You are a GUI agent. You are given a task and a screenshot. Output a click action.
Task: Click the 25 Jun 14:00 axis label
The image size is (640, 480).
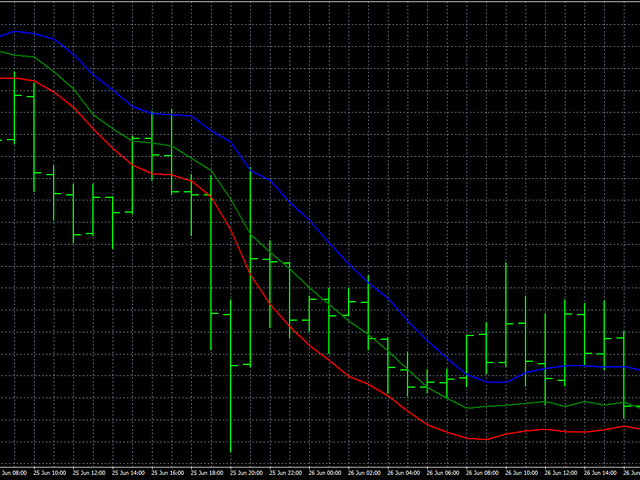[128, 473]
